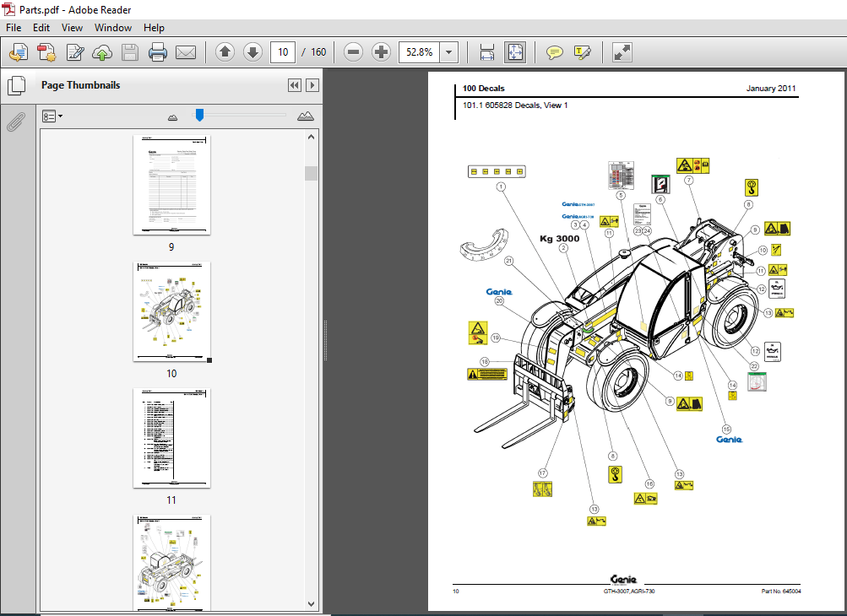Open the Help menu
This screenshot has height=616, width=847.
pyautogui.click(x=154, y=28)
